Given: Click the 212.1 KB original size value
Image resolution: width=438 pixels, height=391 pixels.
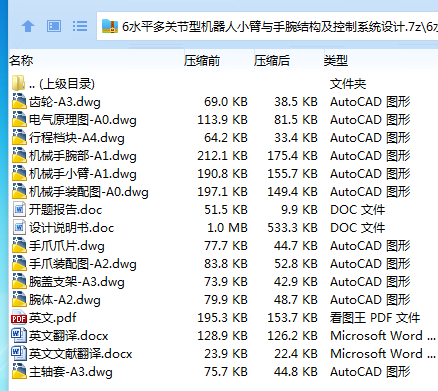Looking at the screenshot, I should coord(222,156).
